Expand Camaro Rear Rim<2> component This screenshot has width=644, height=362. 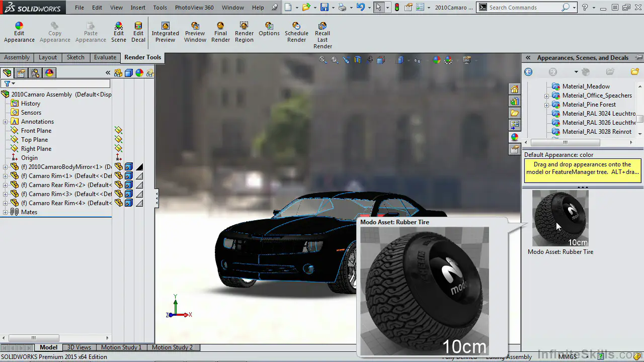coord(6,185)
